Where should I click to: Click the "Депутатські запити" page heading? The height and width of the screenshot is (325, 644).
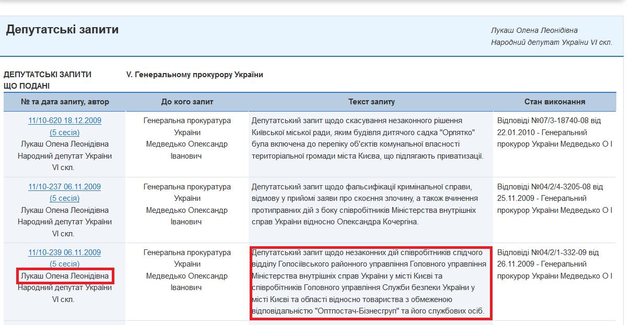pos(62,30)
